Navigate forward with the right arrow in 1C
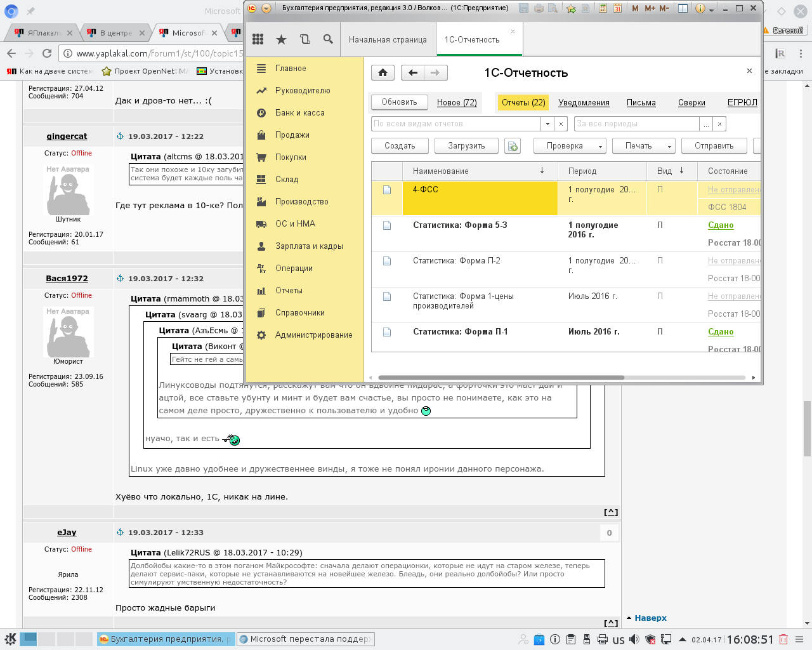The width and height of the screenshot is (812, 650). click(x=436, y=73)
